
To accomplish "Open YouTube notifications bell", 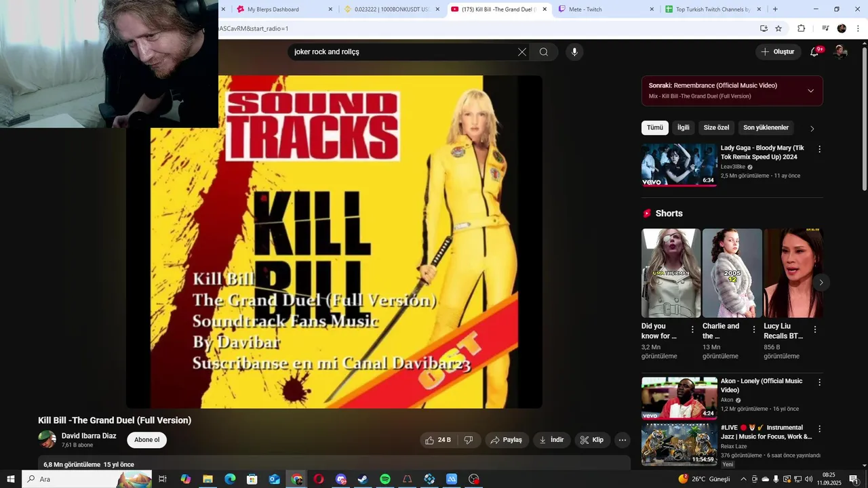I will click(x=815, y=52).
